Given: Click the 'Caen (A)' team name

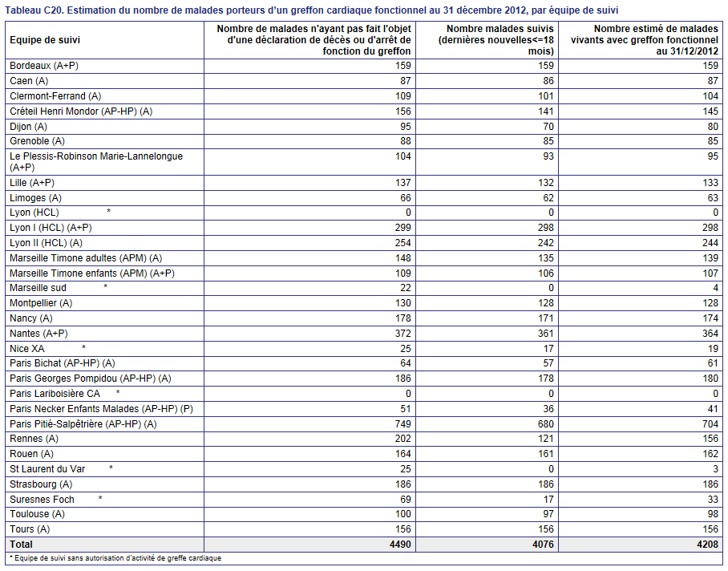Looking at the screenshot, I should pyautogui.click(x=29, y=81).
